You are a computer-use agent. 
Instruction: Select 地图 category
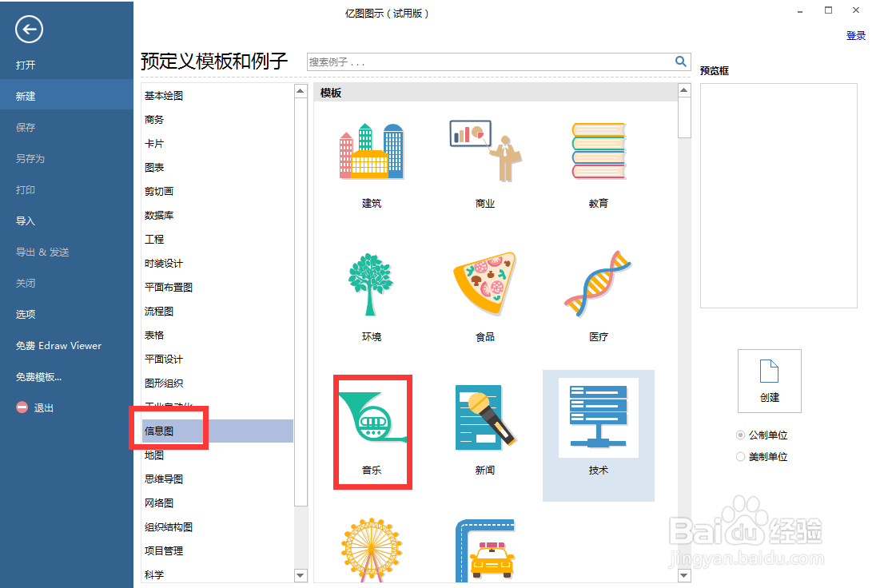coord(154,455)
